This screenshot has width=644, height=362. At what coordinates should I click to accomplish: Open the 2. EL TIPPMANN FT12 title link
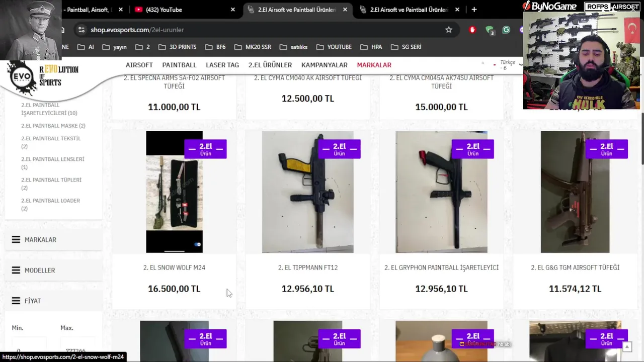[308, 267]
